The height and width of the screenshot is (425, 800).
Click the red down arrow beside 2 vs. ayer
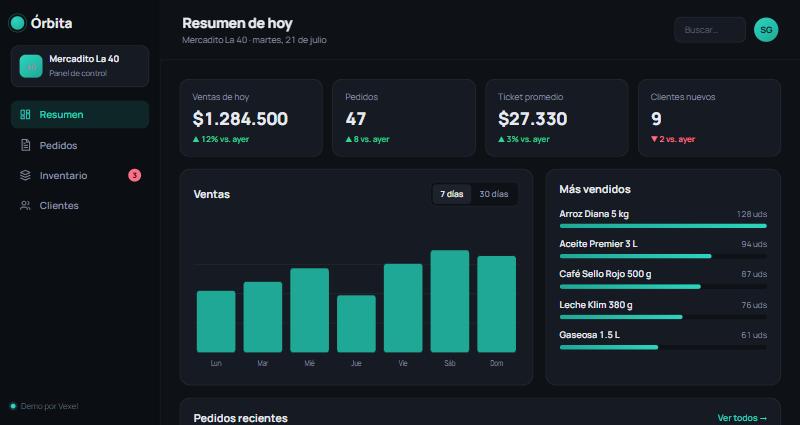tap(654, 139)
